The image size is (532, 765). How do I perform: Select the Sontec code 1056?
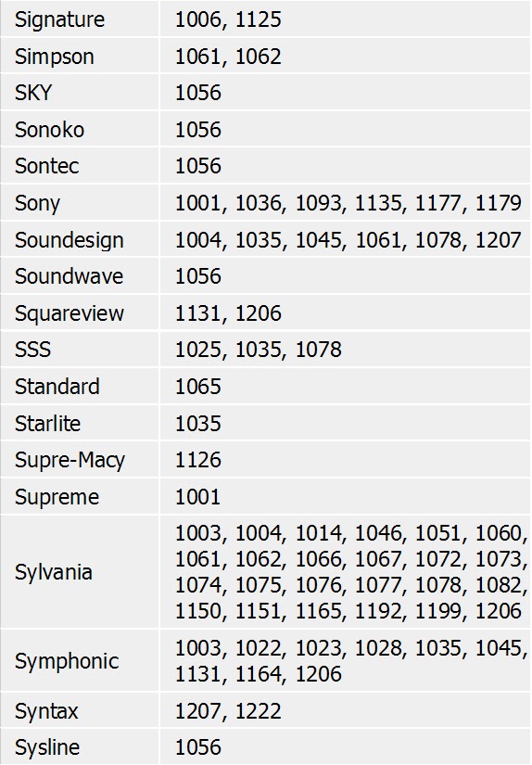tap(198, 166)
